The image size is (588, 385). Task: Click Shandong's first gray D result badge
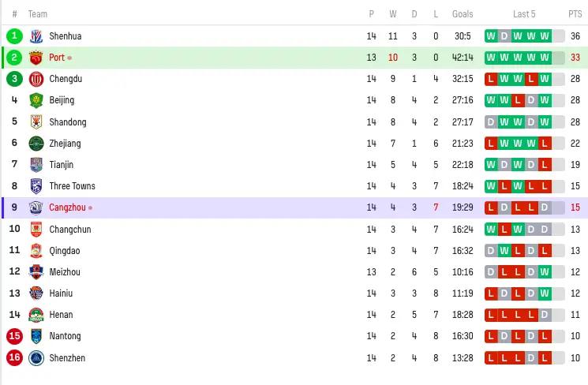coord(491,122)
